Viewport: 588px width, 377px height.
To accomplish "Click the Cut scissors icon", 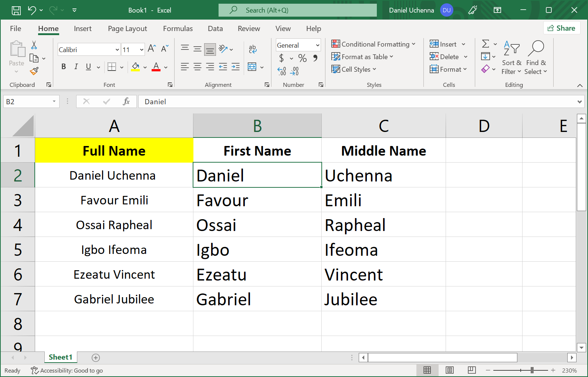I will [x=34, y=45].
